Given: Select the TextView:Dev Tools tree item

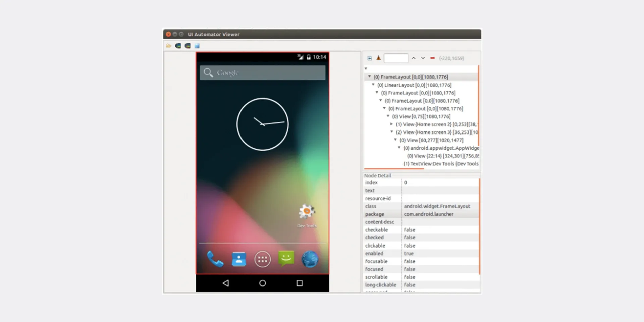Looking at the screenshot, I should pos(440,164).
